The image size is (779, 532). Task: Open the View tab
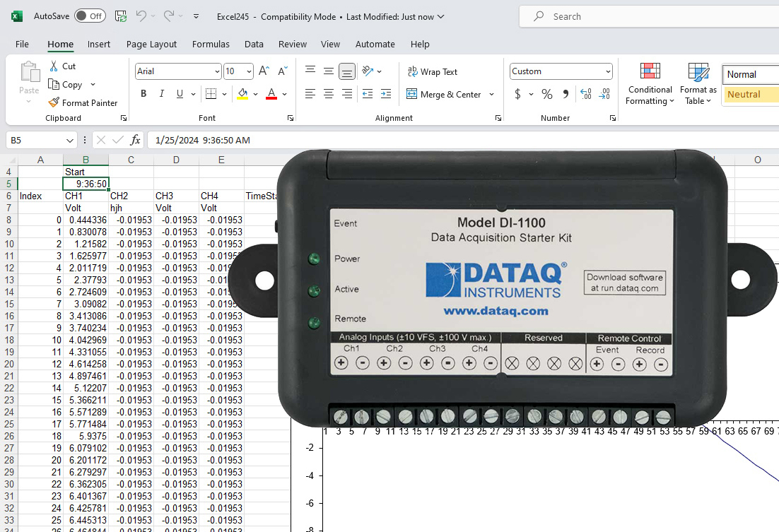(x=330, y=45)
